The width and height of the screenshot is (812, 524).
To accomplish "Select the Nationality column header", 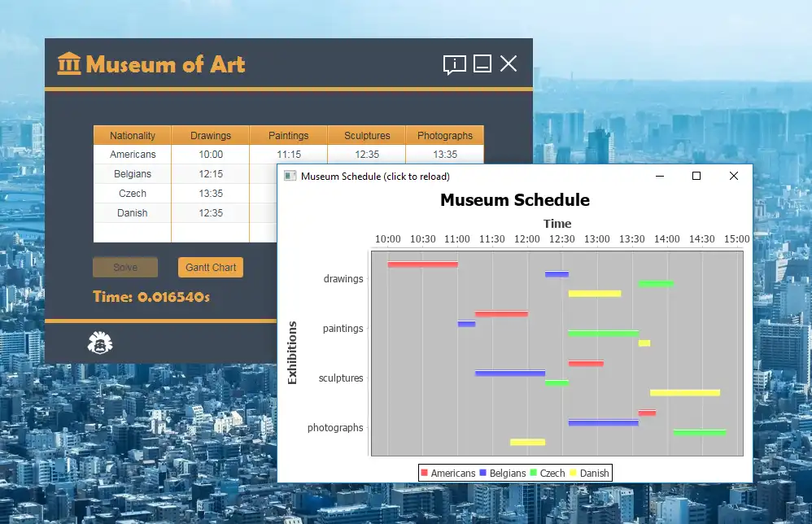I will (x=133, y=135).
